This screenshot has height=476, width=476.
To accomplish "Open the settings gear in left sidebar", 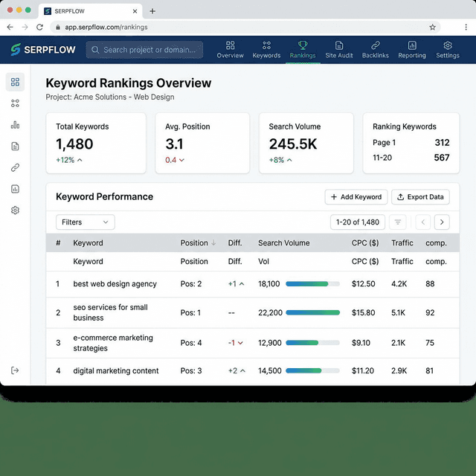I will click(x=15, y=210).
